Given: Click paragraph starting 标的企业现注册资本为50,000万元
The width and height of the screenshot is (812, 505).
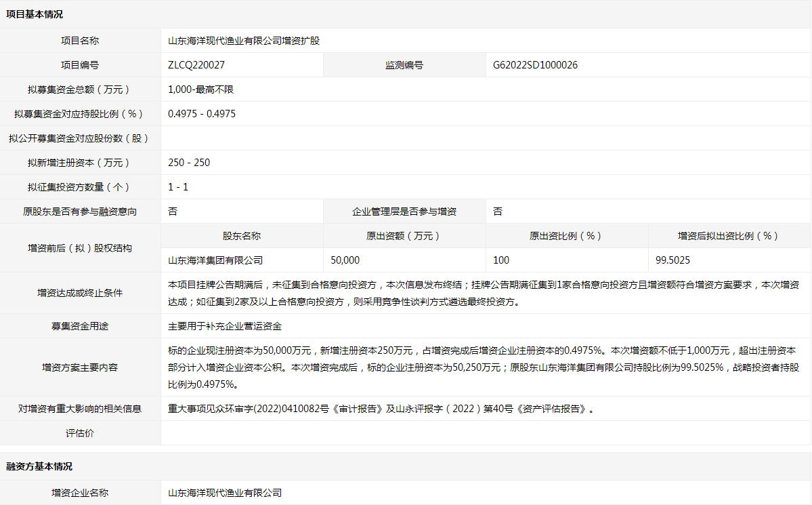Looking at the screenshot, I should 484,367.
